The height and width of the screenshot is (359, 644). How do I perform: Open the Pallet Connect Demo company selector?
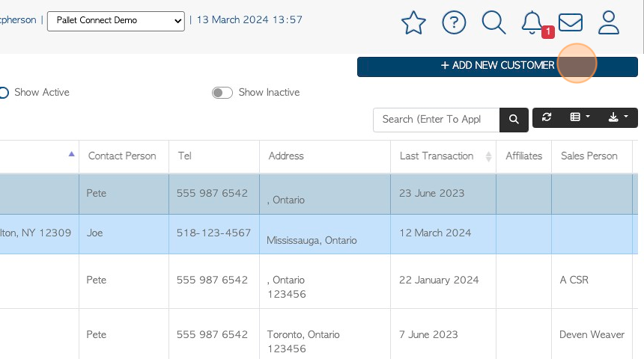click(x=116, y=21)
